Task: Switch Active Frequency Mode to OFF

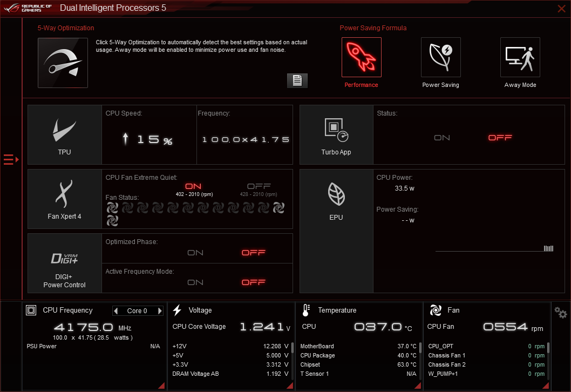Action: (254, 283)
